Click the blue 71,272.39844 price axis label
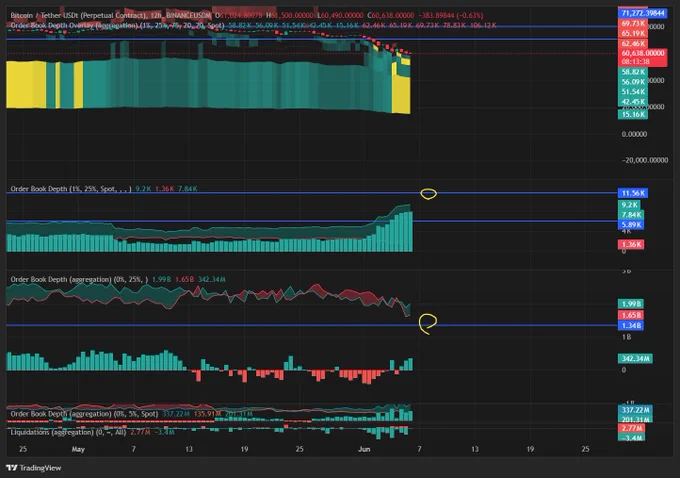The height and width of the screenshot is (478, 680). coord(642,13)
